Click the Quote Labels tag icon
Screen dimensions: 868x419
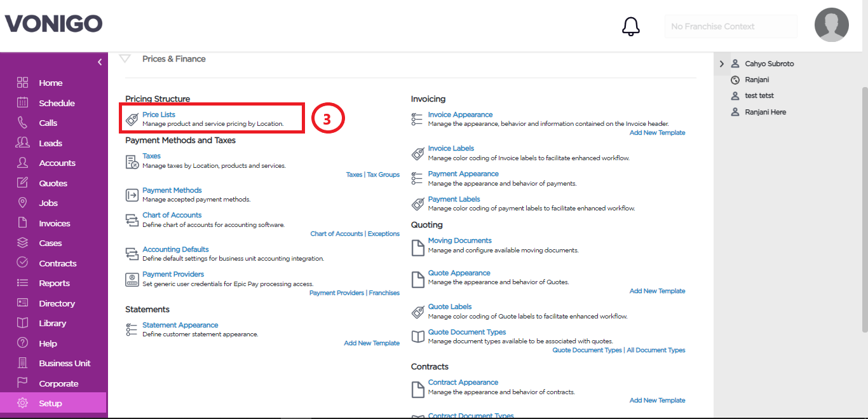click(x=417, y=312)
